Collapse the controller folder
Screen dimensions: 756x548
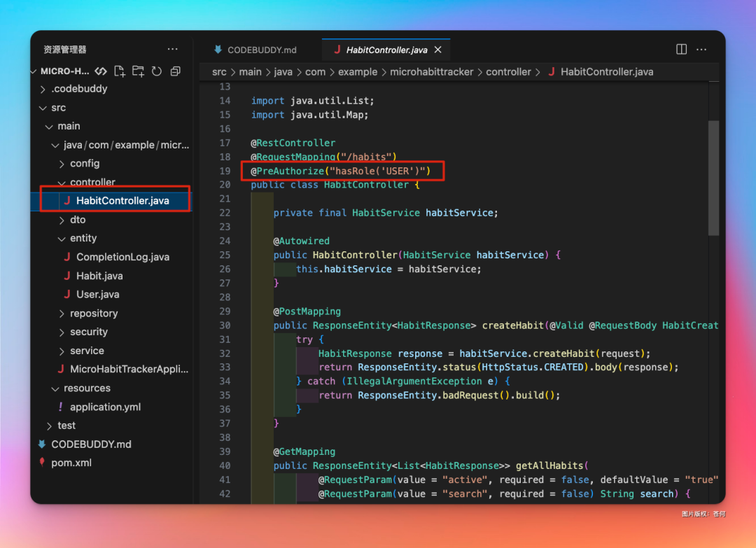coord(62,183)
